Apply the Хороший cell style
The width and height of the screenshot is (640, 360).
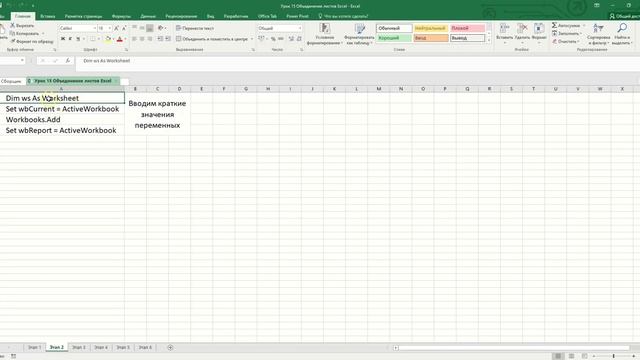coord(394,38)
